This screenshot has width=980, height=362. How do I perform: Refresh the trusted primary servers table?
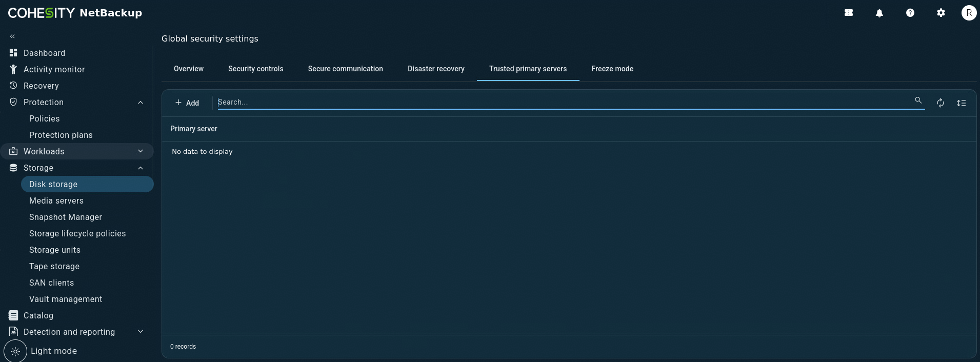(941, 103)
